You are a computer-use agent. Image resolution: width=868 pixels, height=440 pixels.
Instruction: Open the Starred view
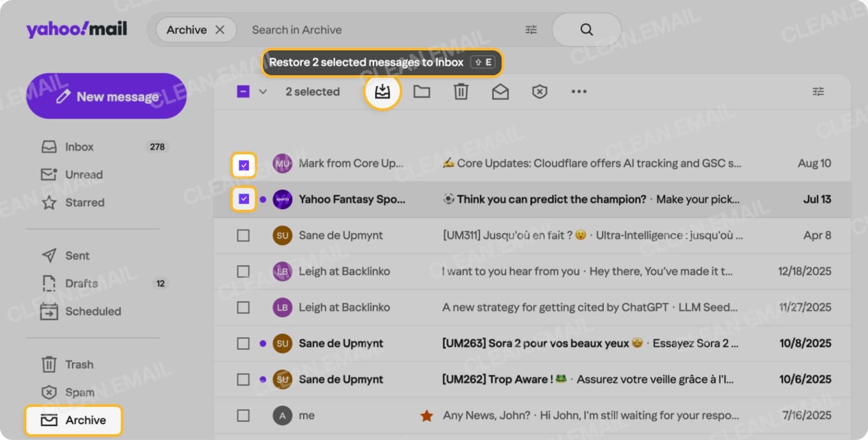pyautogui.click(x=84, y=203)
